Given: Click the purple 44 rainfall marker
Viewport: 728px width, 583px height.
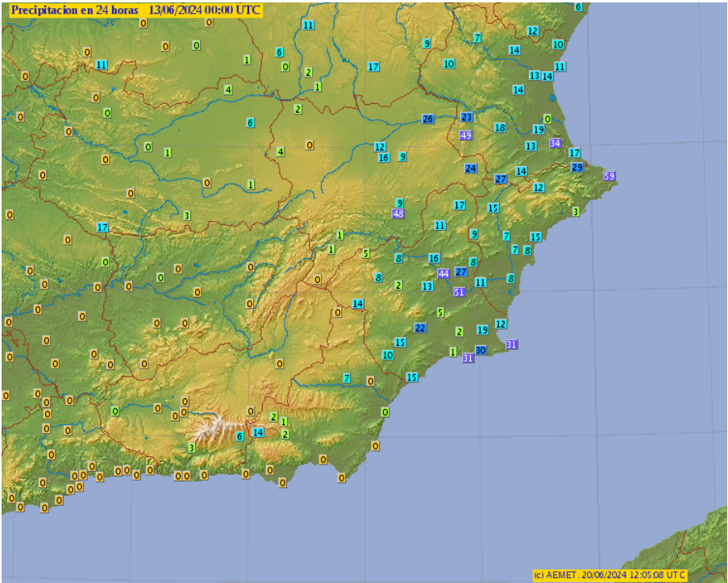Looking at the screenshot, I should pyautogui.click(x=443, y=273).
